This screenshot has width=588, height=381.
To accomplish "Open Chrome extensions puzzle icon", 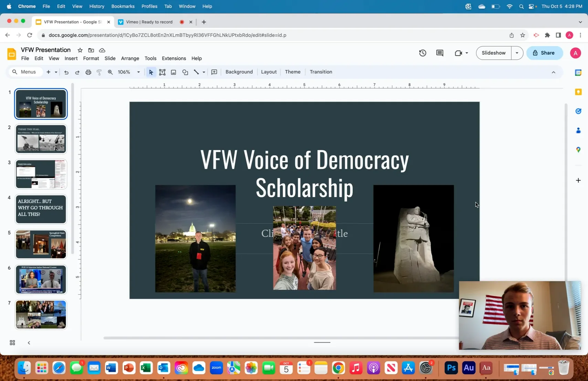I will point(547,35).
